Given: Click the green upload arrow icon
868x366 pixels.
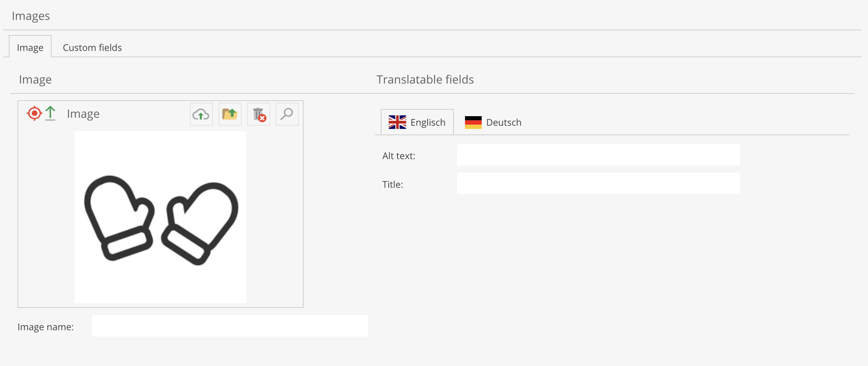Looking at the screenshot, I should click(x=50, y=113).
